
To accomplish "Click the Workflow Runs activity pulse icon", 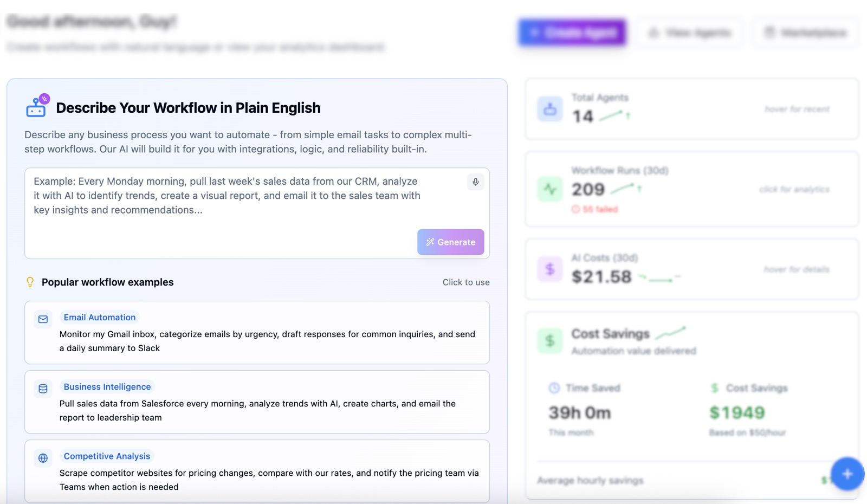I will (x=550, y=189).
